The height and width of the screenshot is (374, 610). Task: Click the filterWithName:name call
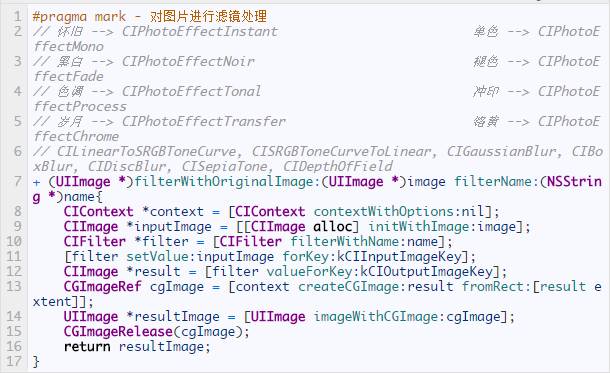(364, 242)
